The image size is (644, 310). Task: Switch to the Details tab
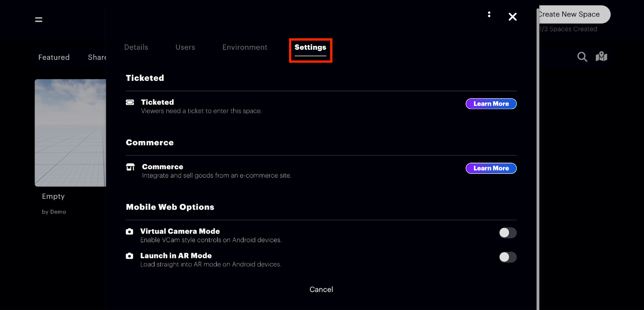click(136, 48)
